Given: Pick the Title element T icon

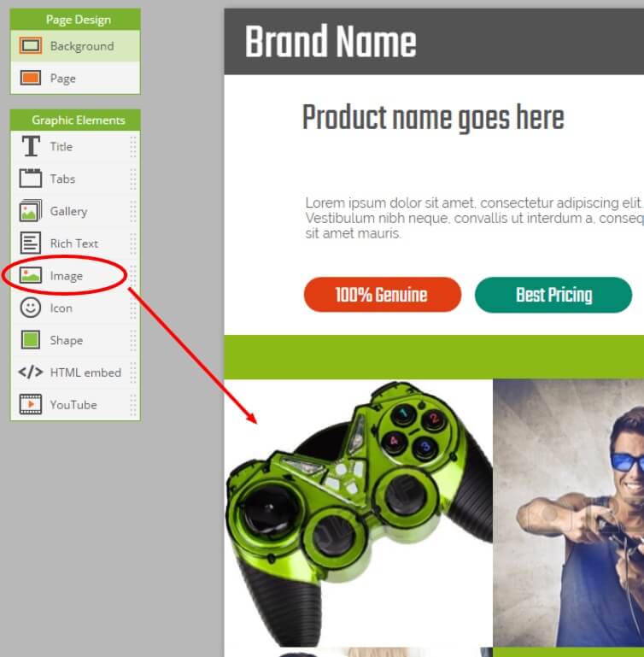Looking at the screenshot, I should coord(31,146).
